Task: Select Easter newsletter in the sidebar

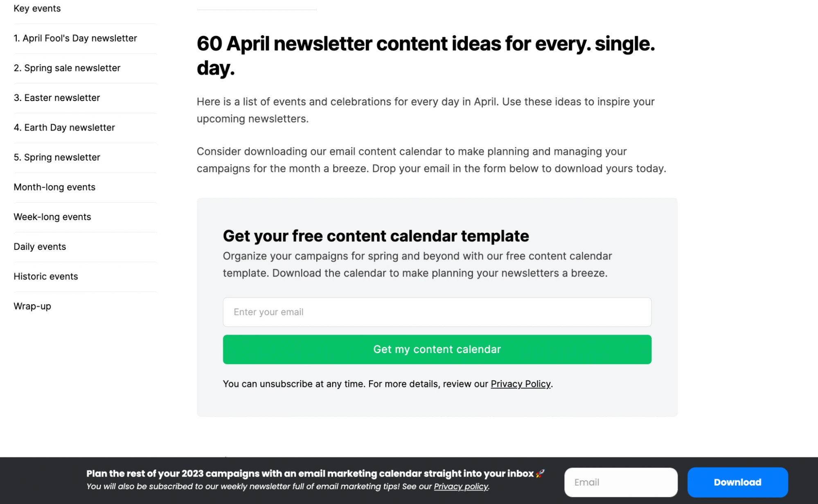Action: pyautogui.click(x=57, y=98)
